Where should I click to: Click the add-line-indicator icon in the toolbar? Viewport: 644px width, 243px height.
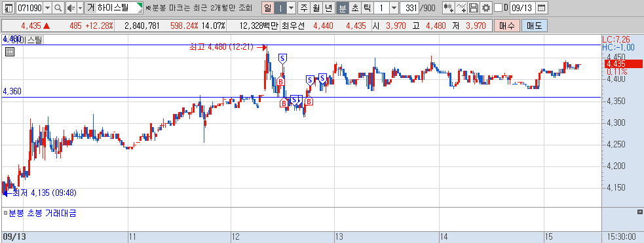tap(462, 7)
